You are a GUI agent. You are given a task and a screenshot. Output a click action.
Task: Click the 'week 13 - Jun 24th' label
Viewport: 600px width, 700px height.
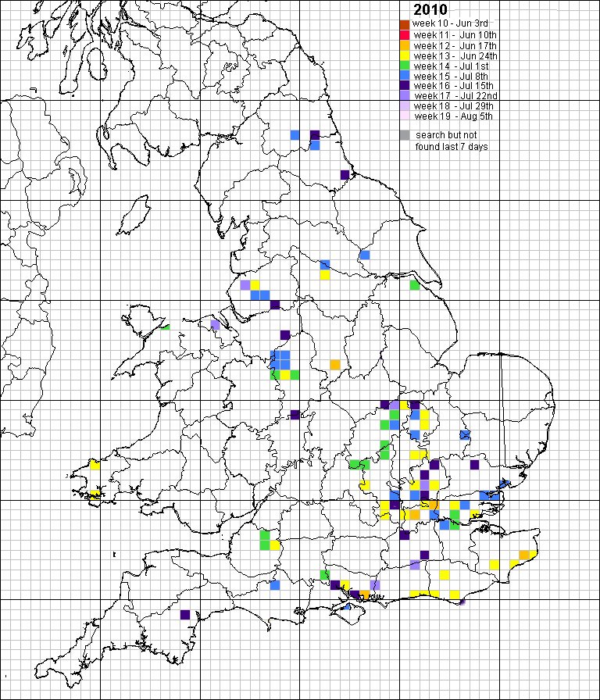click(x=455, y=55)
